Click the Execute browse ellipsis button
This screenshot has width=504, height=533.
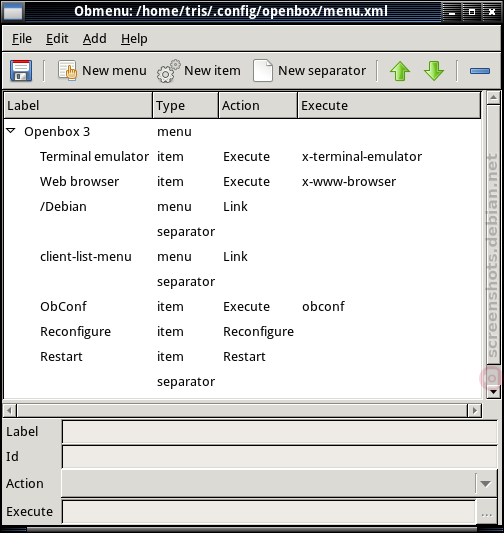(x=487, y=512)
